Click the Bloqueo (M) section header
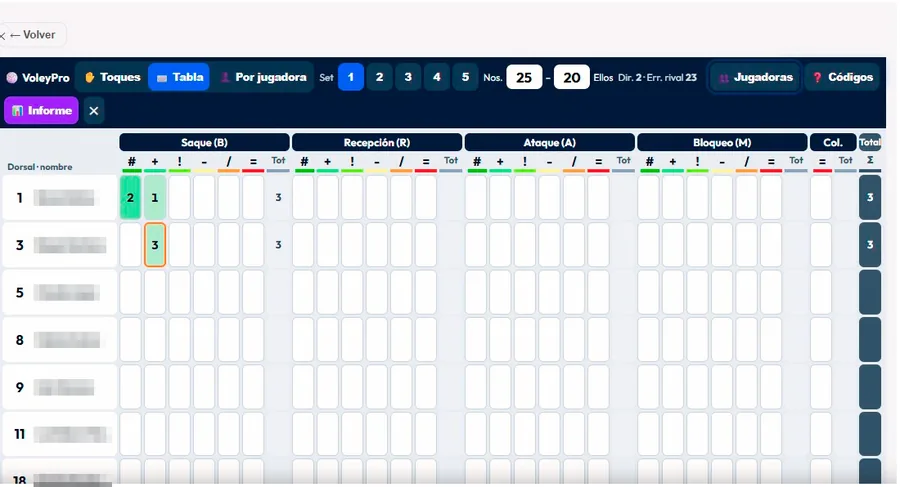Viewport: 900px width, 487px height. [x=722, y=142]
